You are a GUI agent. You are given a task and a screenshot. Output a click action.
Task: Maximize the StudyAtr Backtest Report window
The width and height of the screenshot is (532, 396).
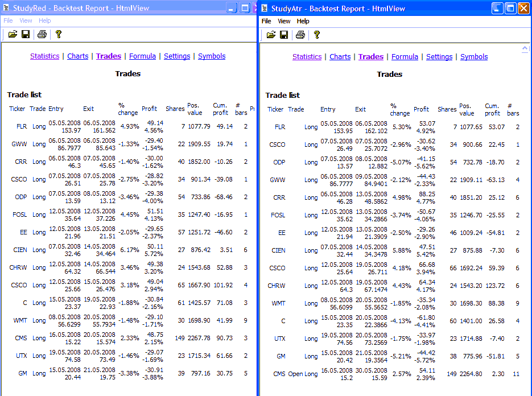coord(510,8)
